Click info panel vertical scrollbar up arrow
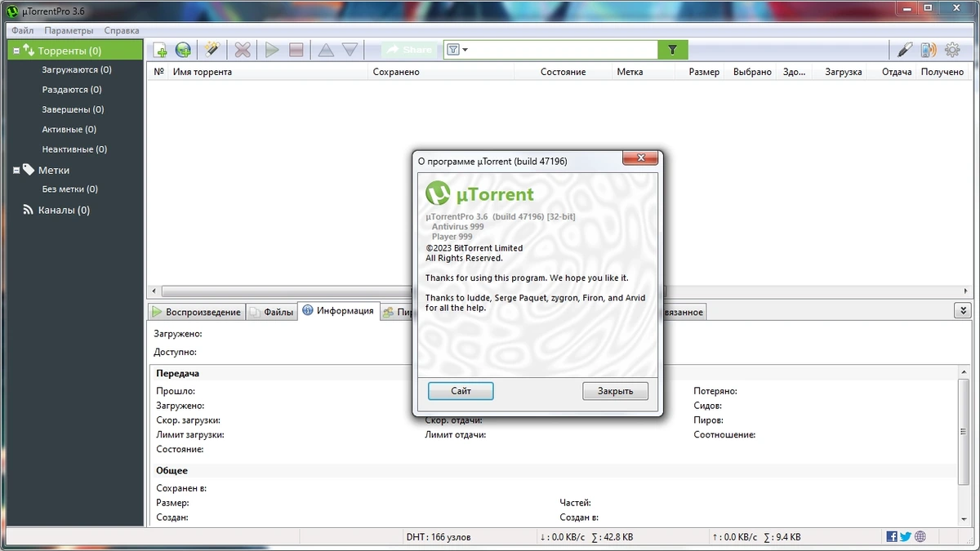Screen dimensions: 980x551 pos(965,371)
